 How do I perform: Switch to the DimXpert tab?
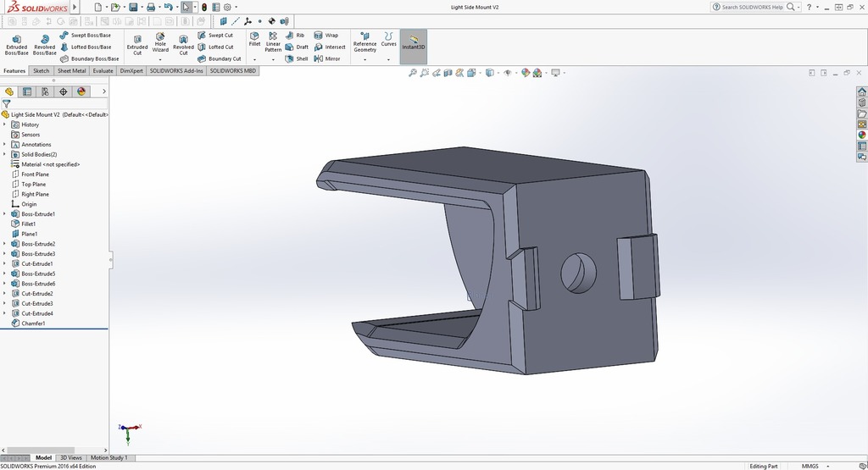pyautogui.click(x=131, y=71)
